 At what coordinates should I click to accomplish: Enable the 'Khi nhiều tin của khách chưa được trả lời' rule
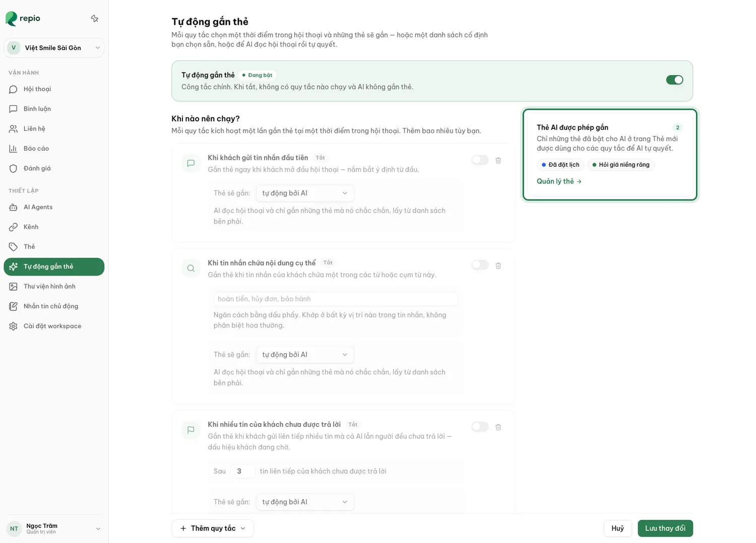480,427
